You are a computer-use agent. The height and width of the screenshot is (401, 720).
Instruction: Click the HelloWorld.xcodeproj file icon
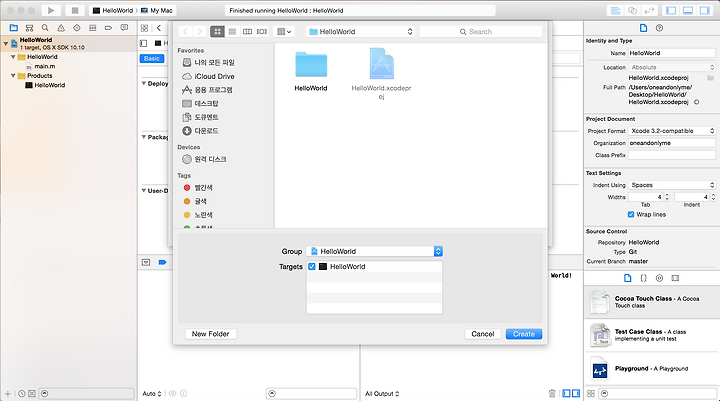pyautogui.click(x=382, y=64)
